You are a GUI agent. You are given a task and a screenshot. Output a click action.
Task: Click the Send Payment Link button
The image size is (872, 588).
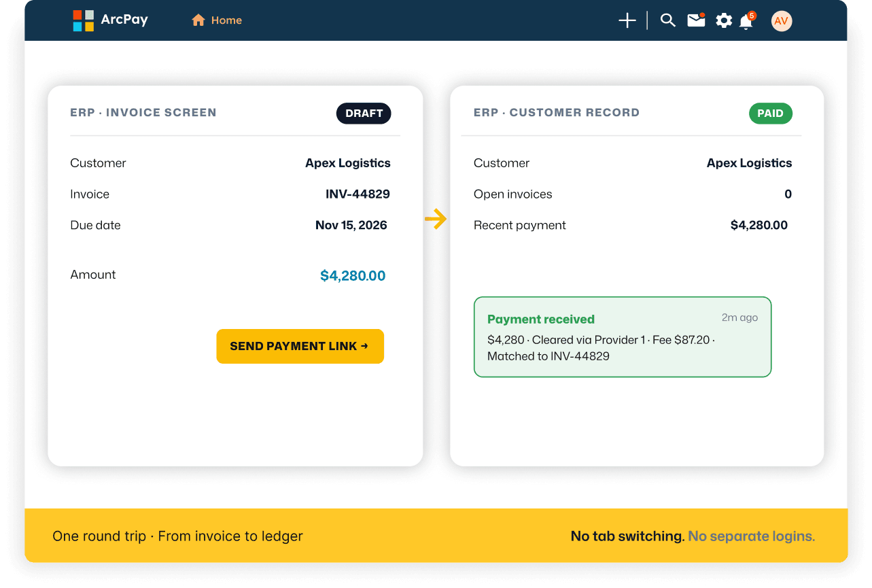click(x=300, y=346)
